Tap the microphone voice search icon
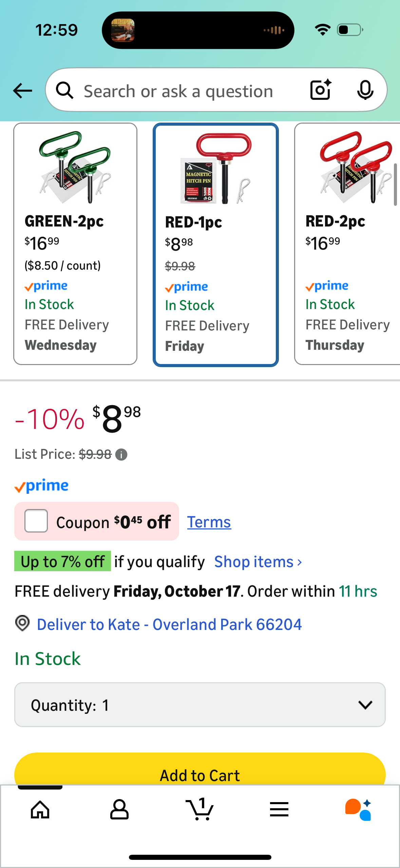 (x=365, y=90)
